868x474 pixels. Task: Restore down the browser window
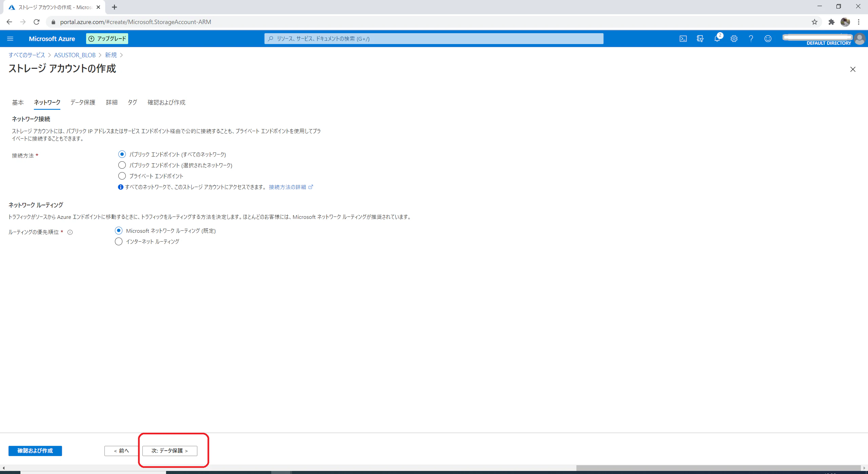coord(839,6)
